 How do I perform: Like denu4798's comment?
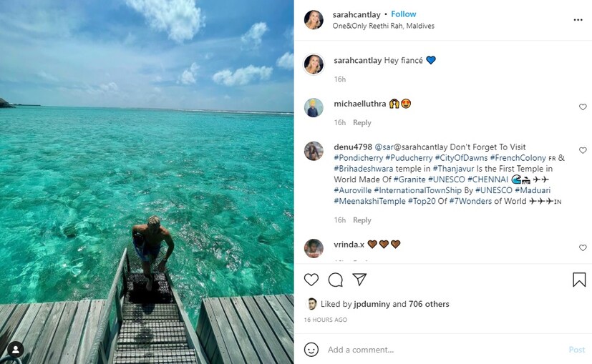[583, 151]
